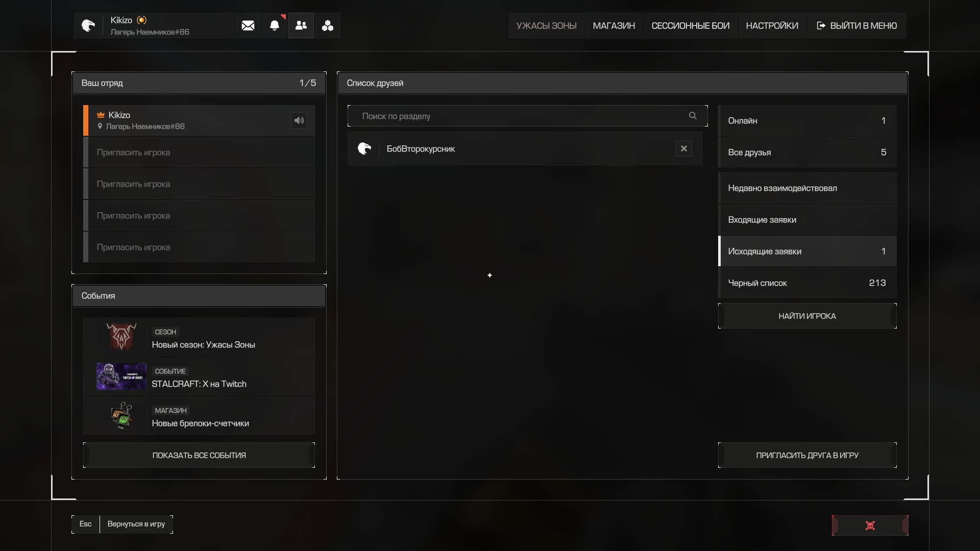Screen dimensions: 980x551
Task: Open Ужасы Зоны menu
Action: coord(546,26)
